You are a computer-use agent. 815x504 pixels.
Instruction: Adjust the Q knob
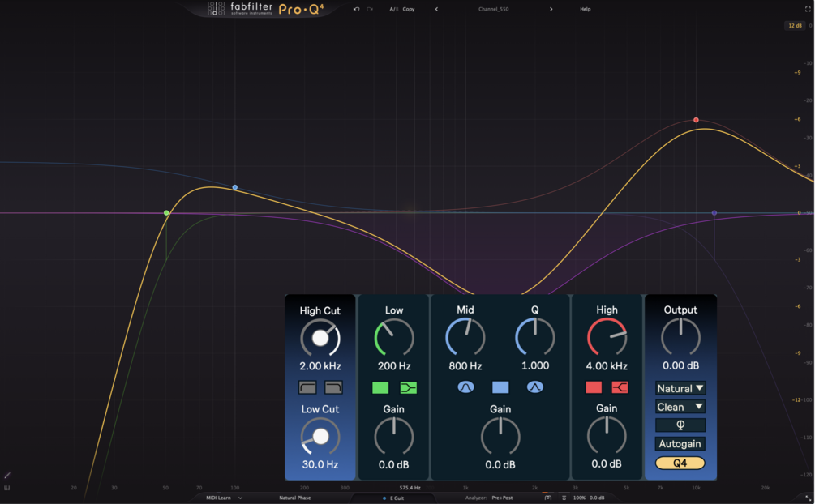(x=535, y=338)
